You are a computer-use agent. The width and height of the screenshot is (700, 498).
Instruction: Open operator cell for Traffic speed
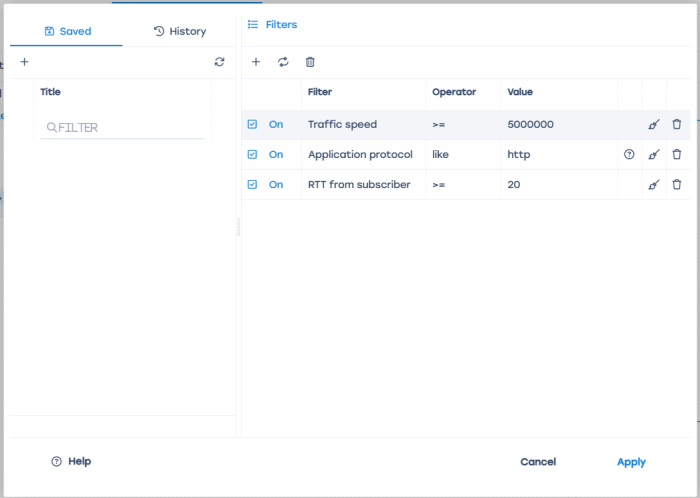[x=462, y=125]
